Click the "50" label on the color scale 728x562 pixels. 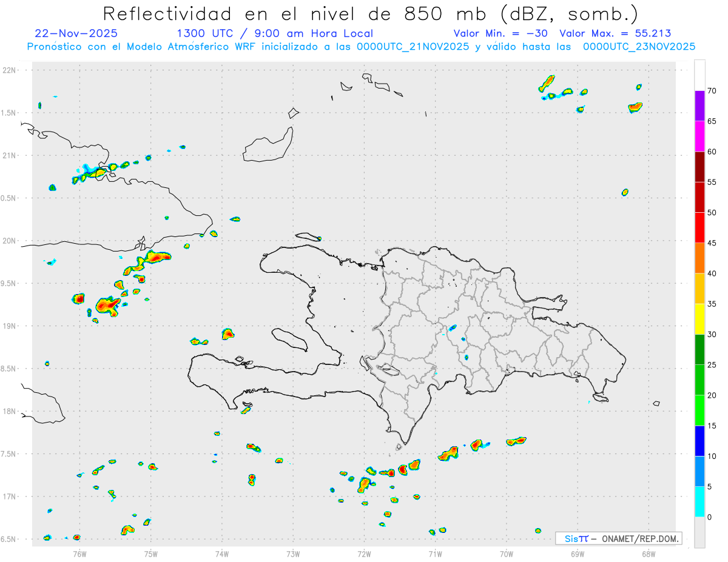click(x=712, y=213)
